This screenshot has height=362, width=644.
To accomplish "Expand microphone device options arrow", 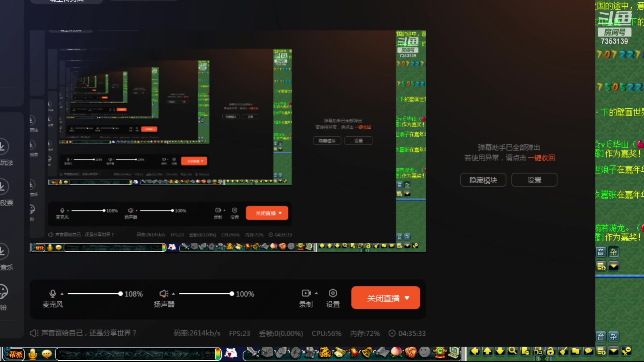I will 62,294.
